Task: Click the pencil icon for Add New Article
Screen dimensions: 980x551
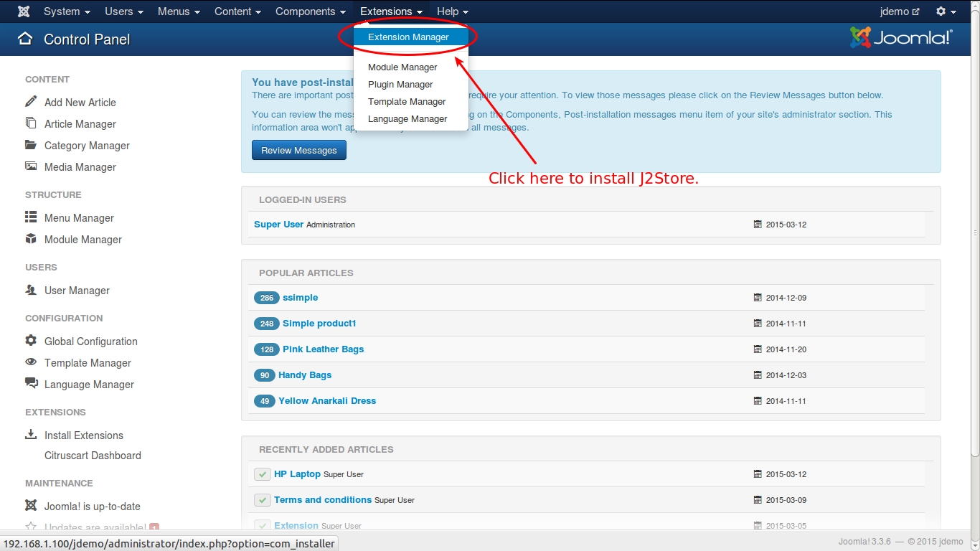Action: click(31, 102)
